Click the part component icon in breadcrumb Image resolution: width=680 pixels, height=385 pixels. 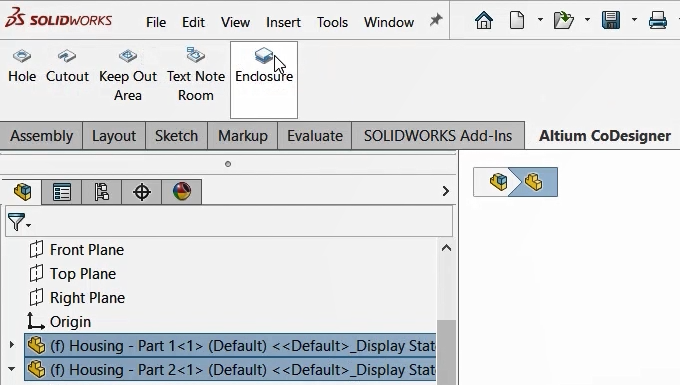(533, 182)
